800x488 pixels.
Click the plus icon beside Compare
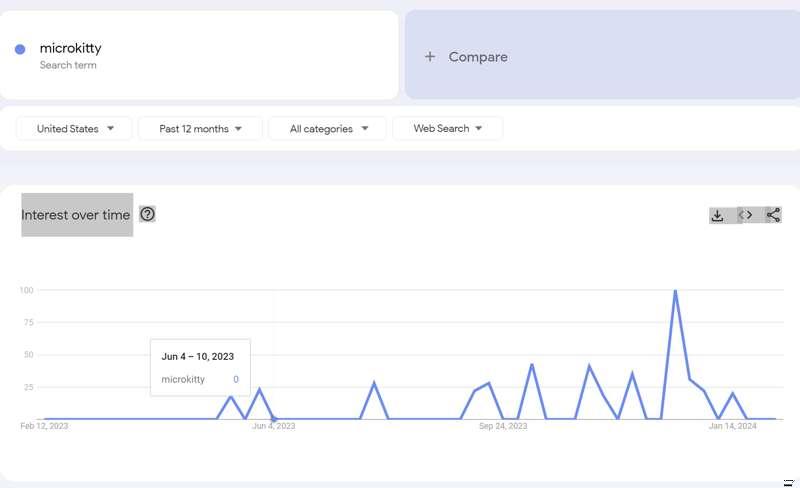430,57
